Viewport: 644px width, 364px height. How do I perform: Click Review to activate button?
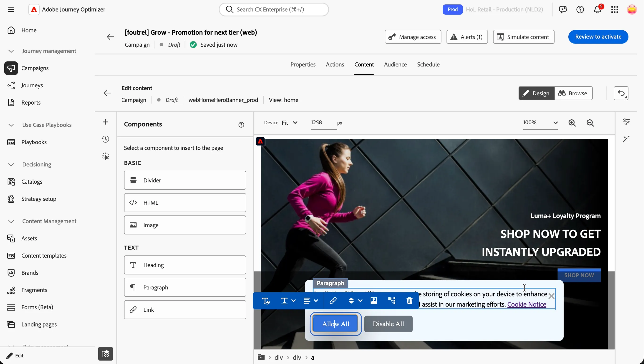tap(598, 37)
